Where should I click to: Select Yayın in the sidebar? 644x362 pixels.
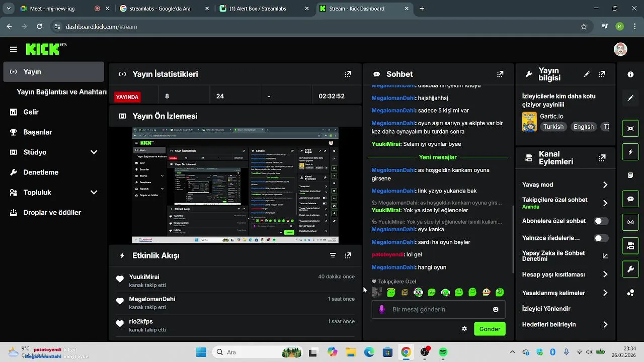[54, 72]
